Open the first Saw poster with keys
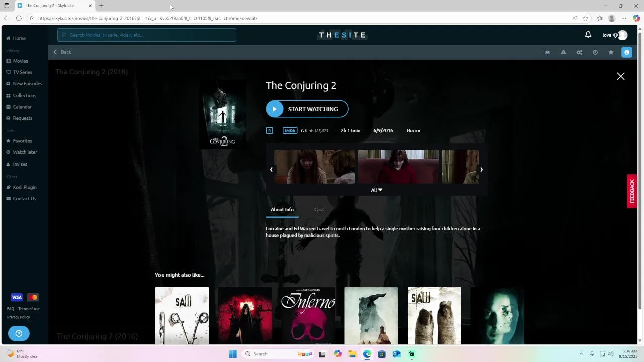 [182, 316]
